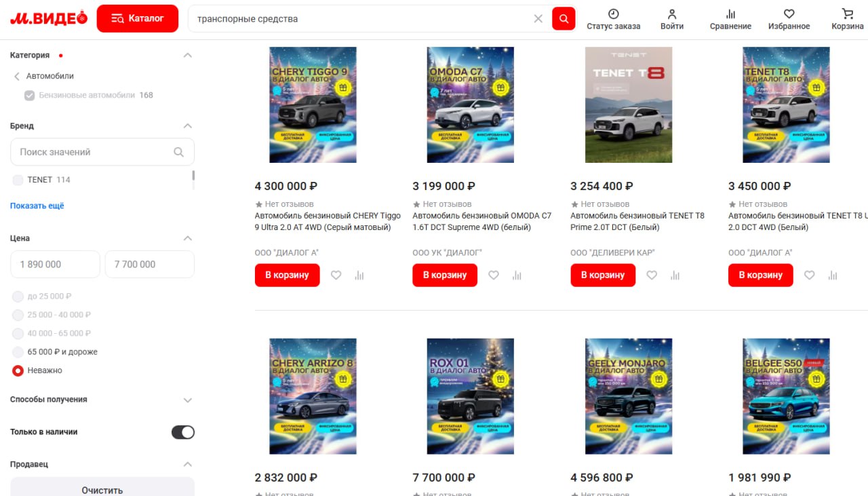Click the Войти profile icon
868x496 pixels.
pos(672,14)
